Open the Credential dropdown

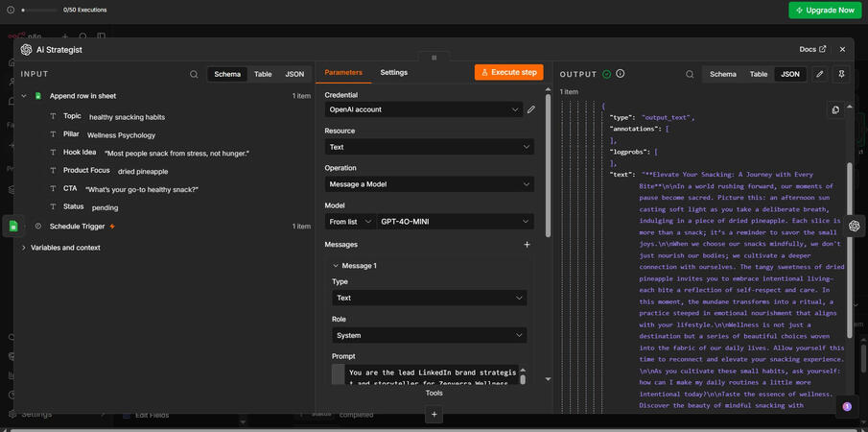[424, 109]
